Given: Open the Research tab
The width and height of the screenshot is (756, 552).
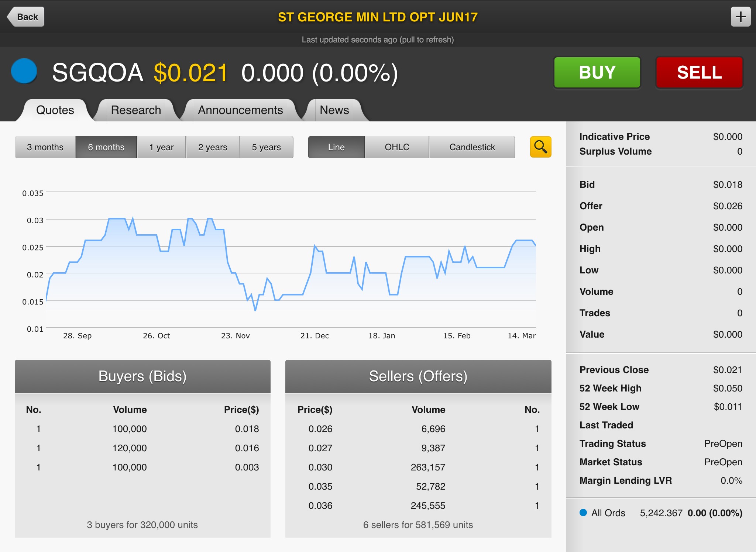Looking at the screenshot, I should tap(136, 110).
